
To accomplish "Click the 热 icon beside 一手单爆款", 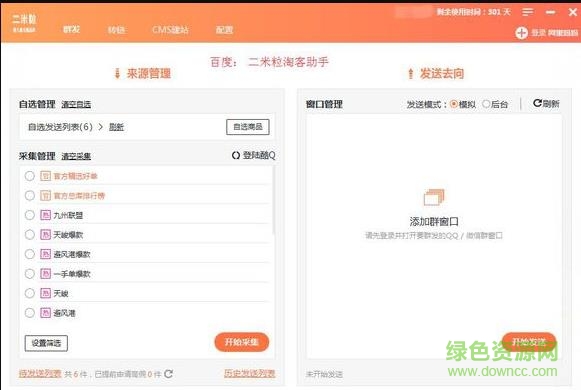I will [x=45, y=274].
